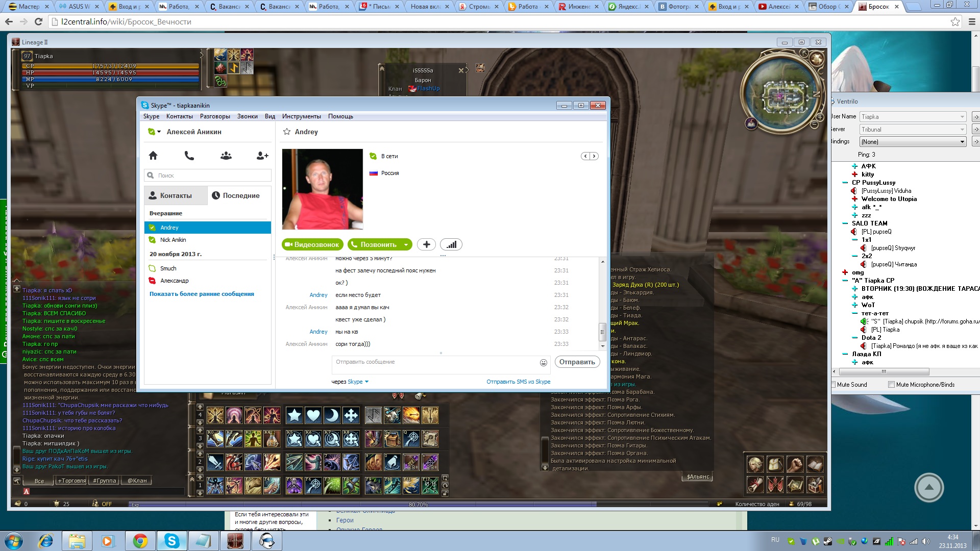Image resolution: width=980 pixels, height=551 pixels.
Task: Open the Контакты menu
Action: [179, 116]
